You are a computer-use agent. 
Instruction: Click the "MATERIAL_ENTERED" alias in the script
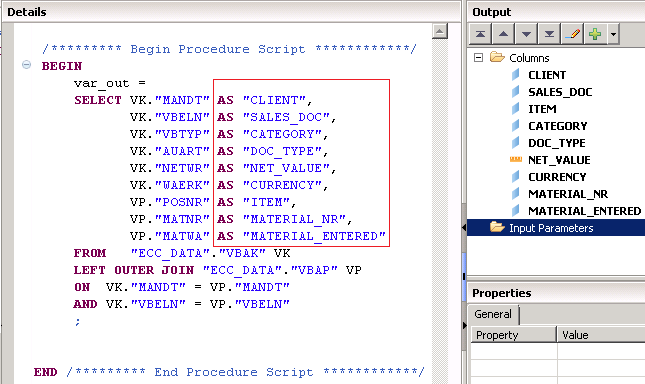[314, 236]
